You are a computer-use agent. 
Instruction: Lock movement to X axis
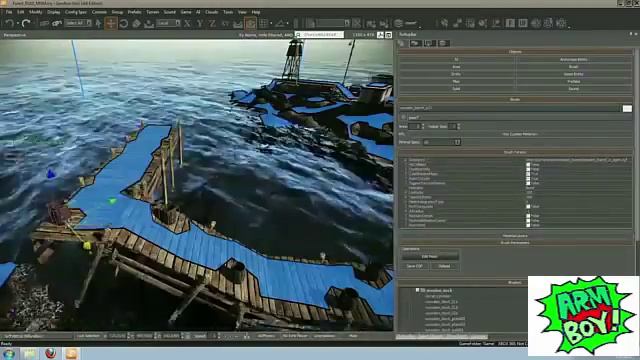click(x=187, y=23)
